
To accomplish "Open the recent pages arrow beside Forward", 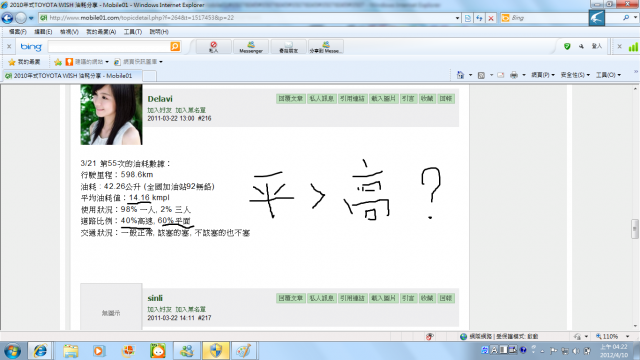I will coord(31,18).
